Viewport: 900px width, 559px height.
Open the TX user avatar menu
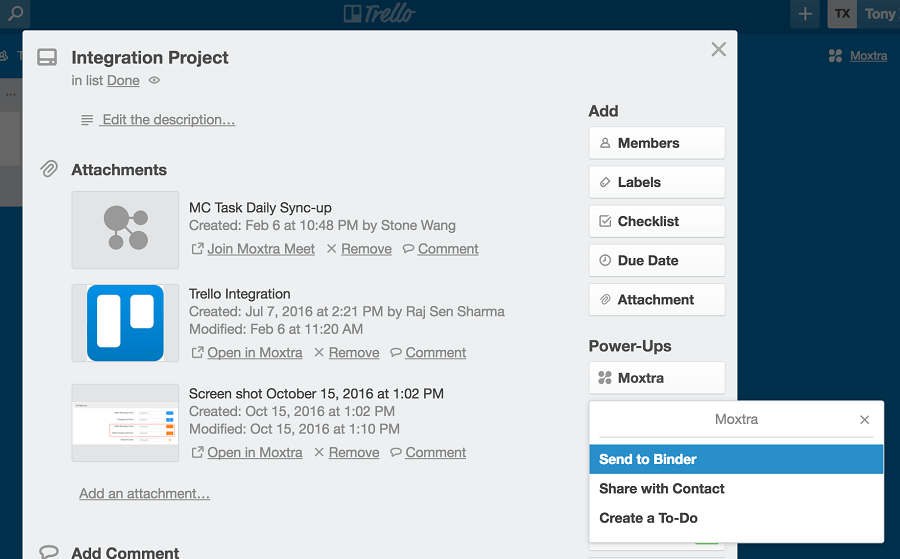(842, 14)
